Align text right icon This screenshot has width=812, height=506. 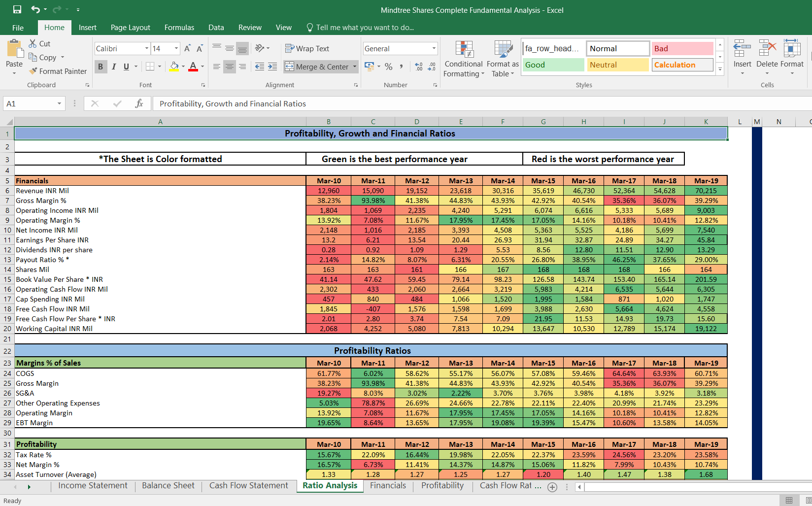[x=242, y=66]
